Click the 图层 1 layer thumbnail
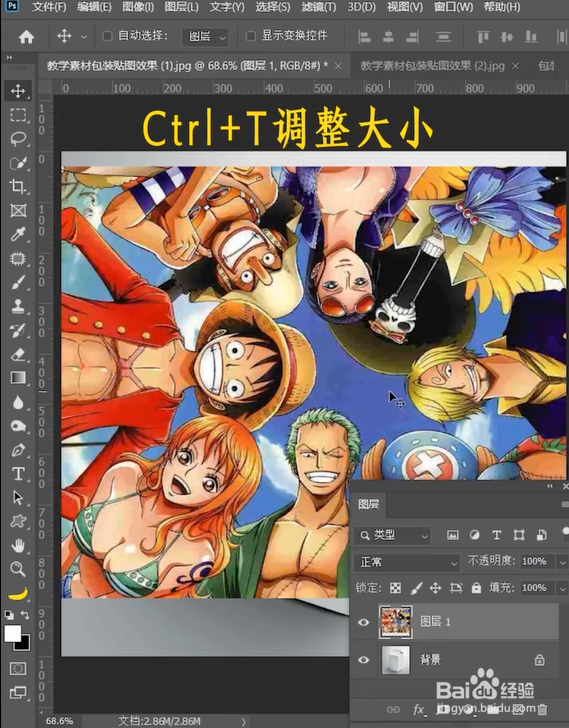The image size is (569, 728). coord(395,622)
